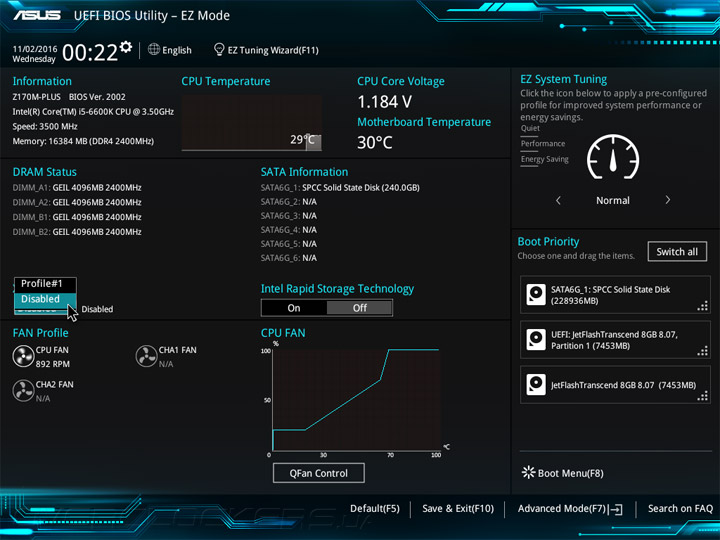Click disk icon of UEFI JetFlashTranscend entry
The image size is (720, 540).
pos(535,340)
